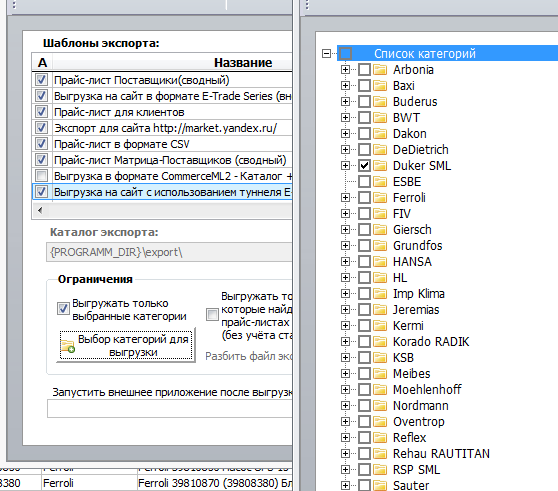
Task: Click the Rehau RAUTITAN folder icon
Action: (x=380, y=454)
